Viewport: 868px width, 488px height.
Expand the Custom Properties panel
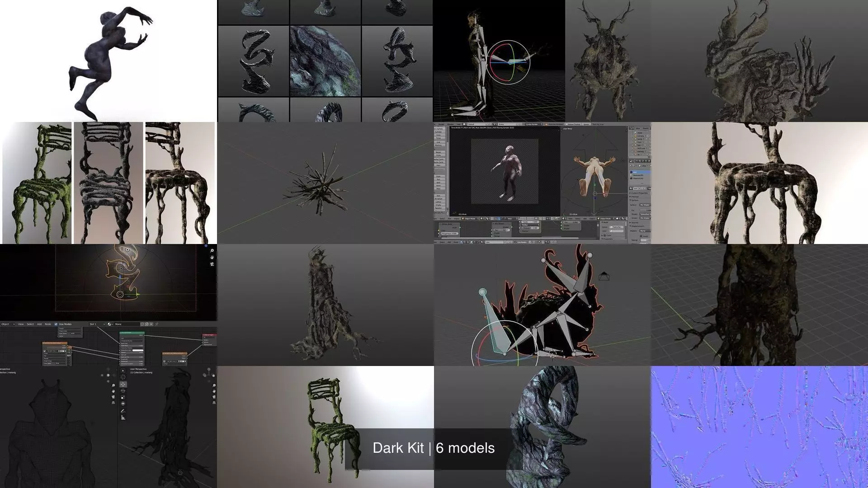[x=639, y=193]
